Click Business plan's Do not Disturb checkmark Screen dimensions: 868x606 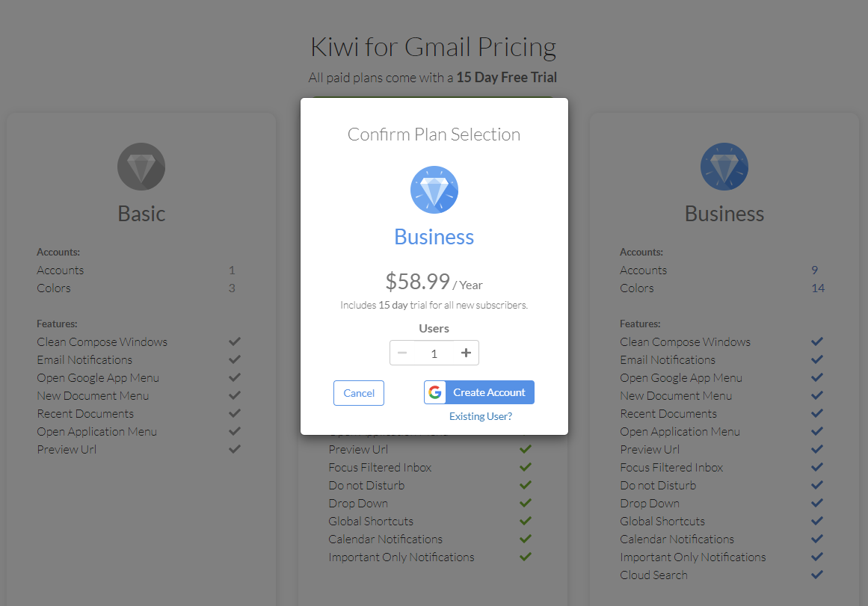(x=817, y=485)
